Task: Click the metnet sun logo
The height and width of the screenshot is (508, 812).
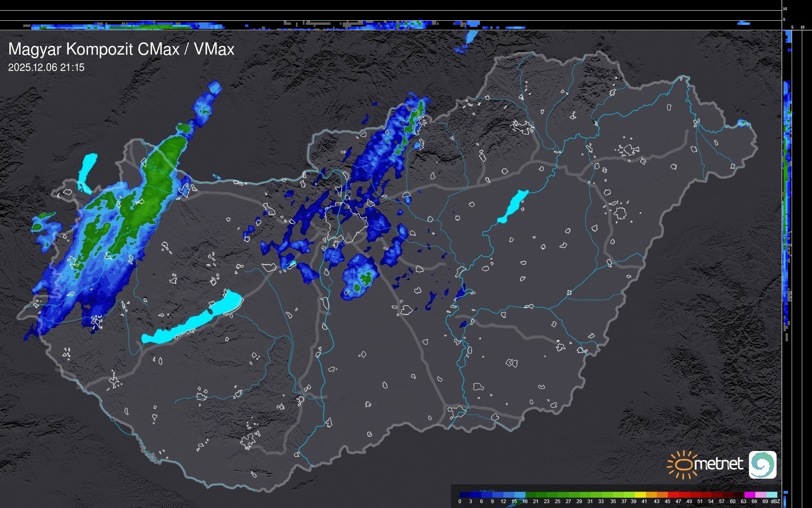Action: (x=683, y=464)
